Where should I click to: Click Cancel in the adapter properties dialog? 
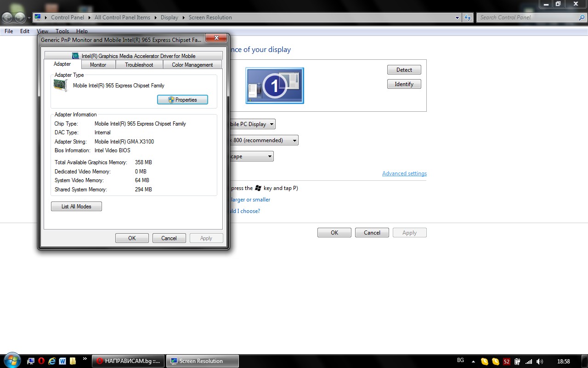coord(169,238)
